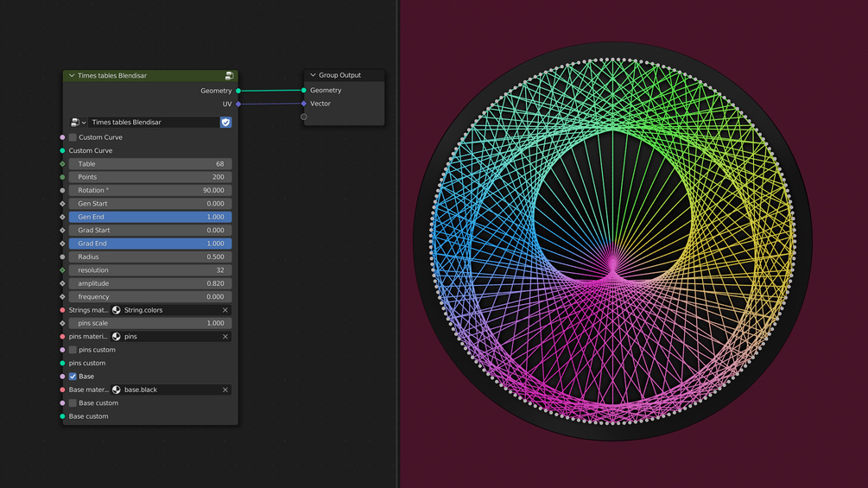This screenshot has height=488, width=868.
Task: Collapse the Times tables Blendisar node
Action: tap(72, 76)
